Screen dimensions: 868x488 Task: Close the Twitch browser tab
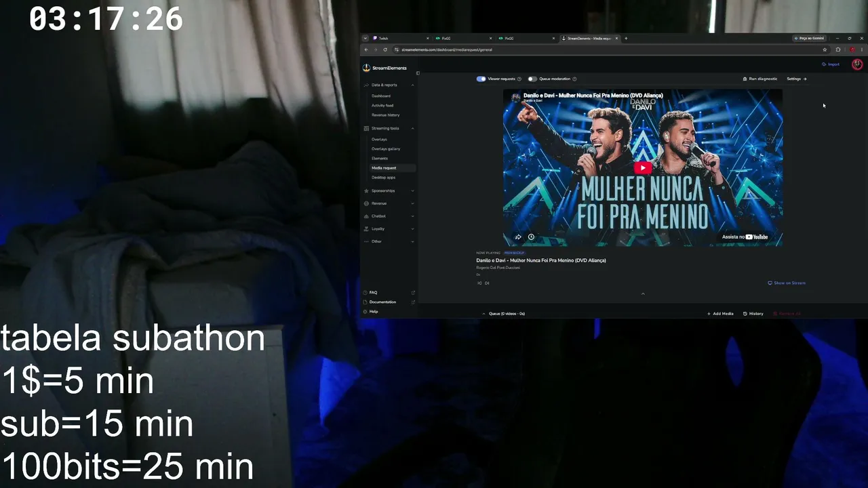pos(428,39)
